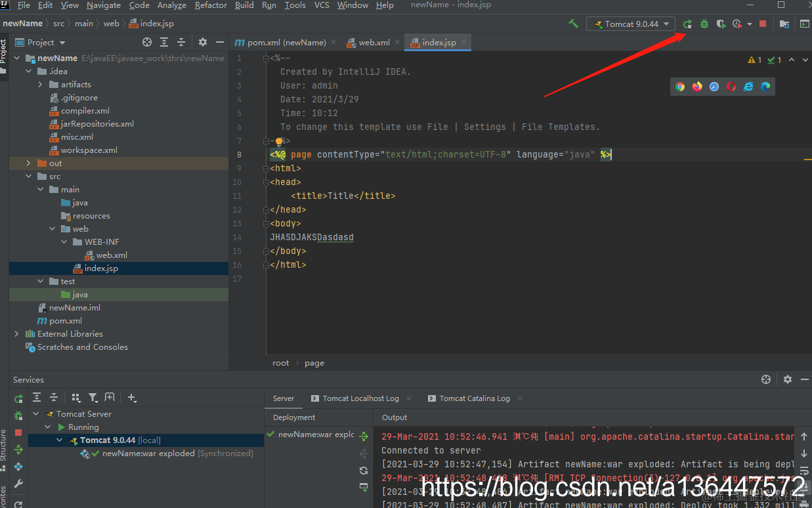
Task: Open the Navigate menu
Action: coord(104,5)
